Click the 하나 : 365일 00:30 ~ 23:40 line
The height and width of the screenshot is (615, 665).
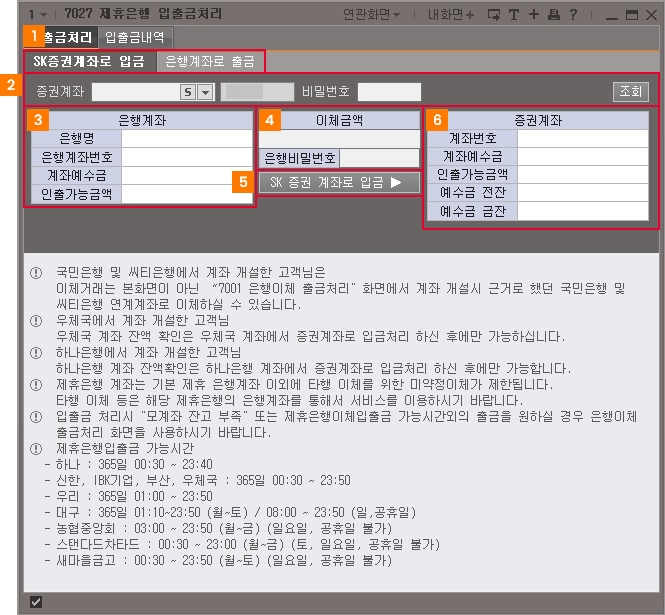[134, 464]
